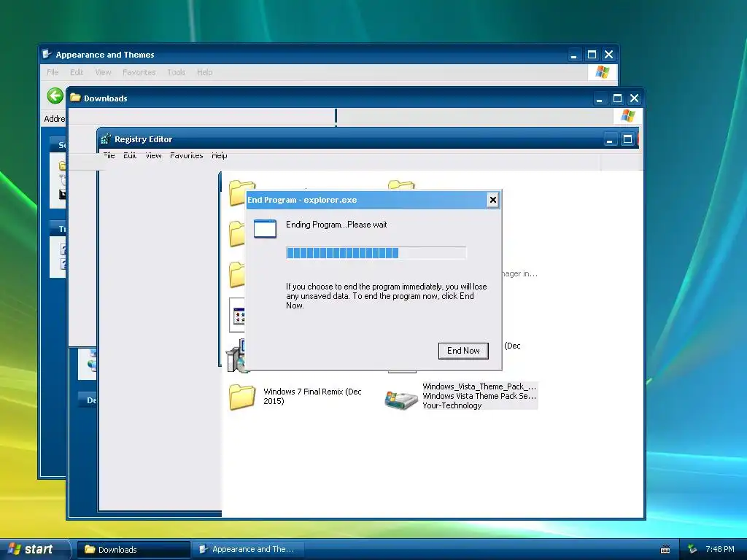Screen dimensions: 747x560
Task: Open Edit menu in Appearance and Themes
Action: (x=76, y=72)
